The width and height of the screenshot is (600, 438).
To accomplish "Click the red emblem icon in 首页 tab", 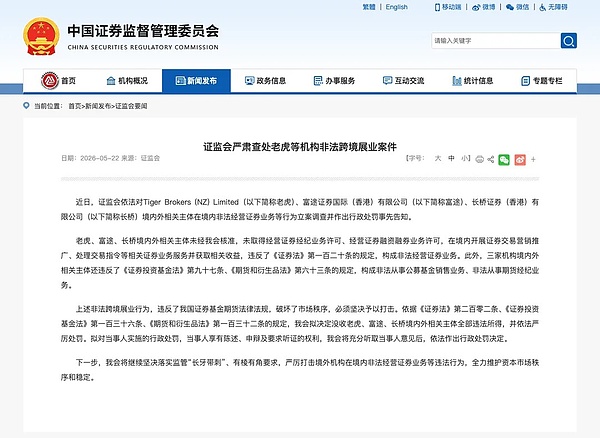I will [50, 81].
